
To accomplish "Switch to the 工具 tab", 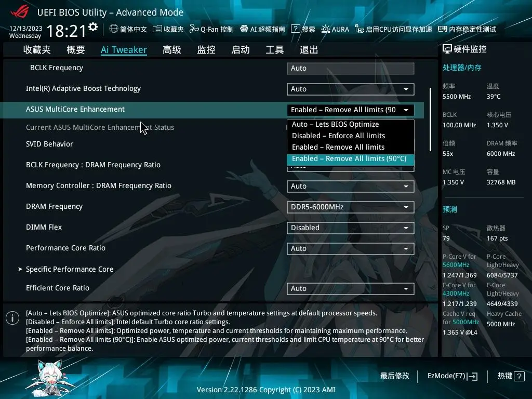I will click(x=275, y=50).
